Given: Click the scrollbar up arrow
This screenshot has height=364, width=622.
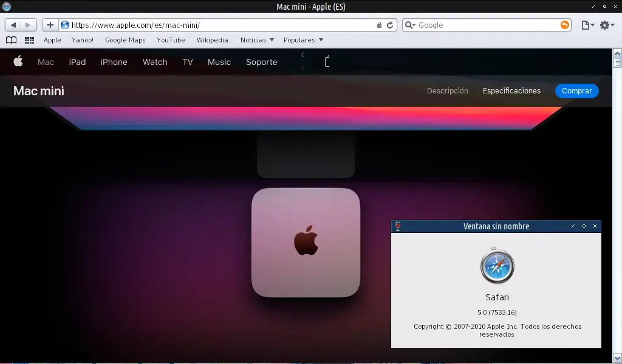Looking at the screenshot, I should click(x=617, y=53).
